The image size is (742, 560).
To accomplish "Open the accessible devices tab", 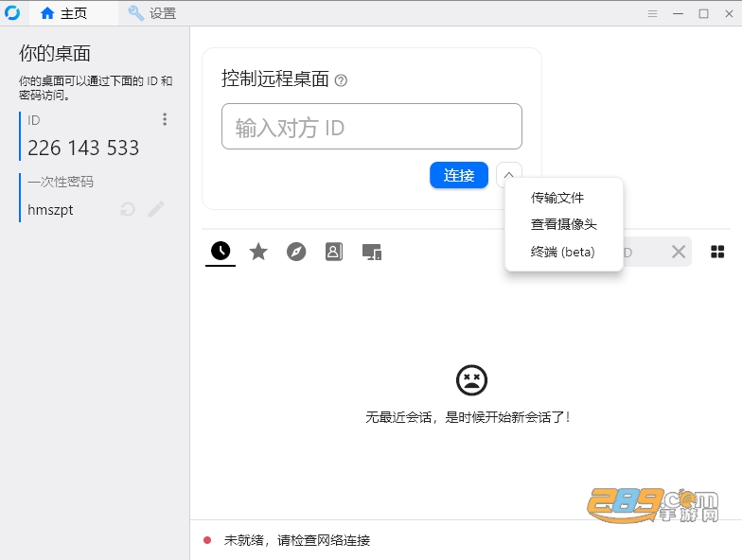I will point(372,252).
